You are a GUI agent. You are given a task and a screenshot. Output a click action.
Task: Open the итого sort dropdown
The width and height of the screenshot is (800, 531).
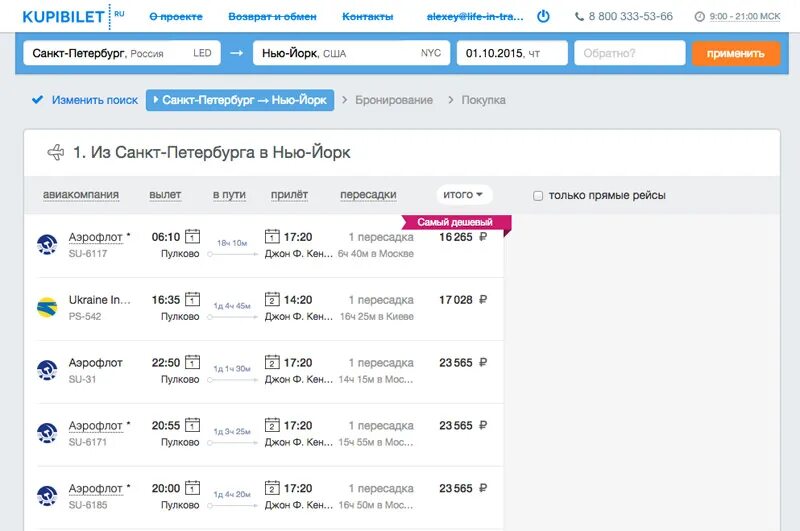point(464,194)
